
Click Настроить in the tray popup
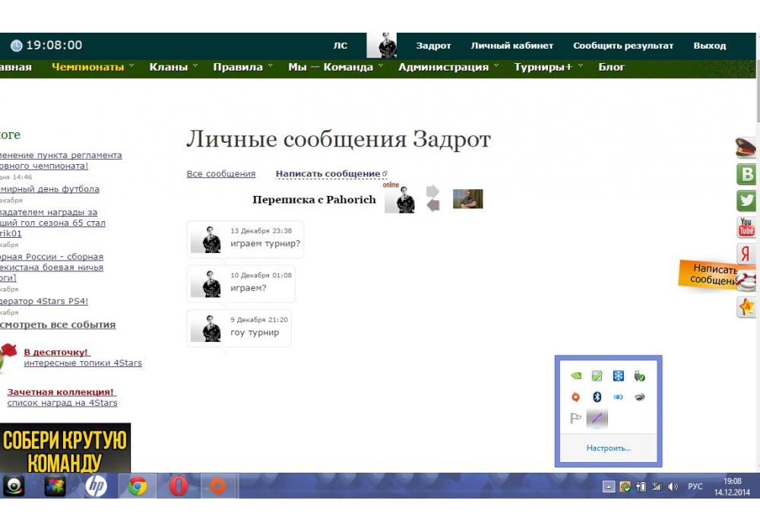pos(608,448)
